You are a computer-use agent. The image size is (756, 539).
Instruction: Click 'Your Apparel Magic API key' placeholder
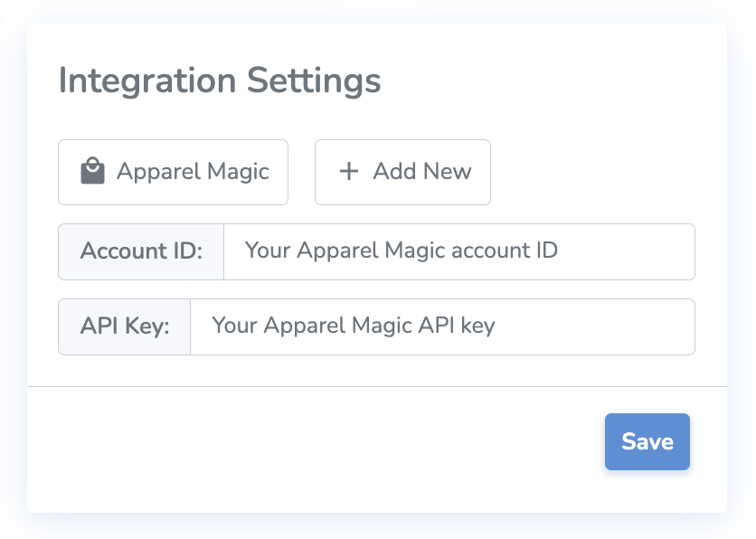[x=354, y=326]
